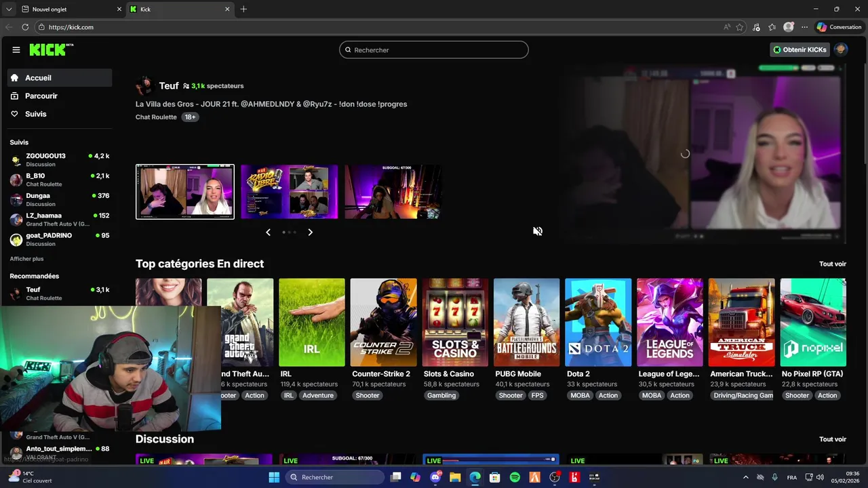868x488 pixels.
Task: Open the Windows Start menu
Action: coord(274,477)
